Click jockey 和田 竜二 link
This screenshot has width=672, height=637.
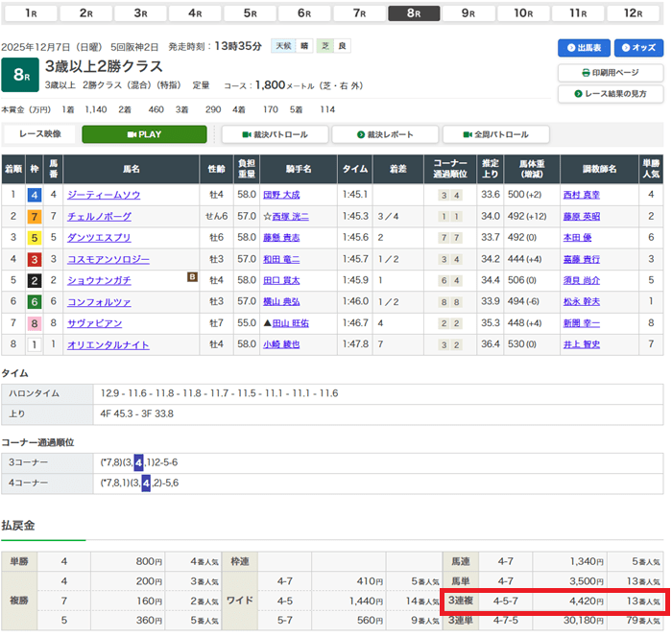(x=281, y=259)
